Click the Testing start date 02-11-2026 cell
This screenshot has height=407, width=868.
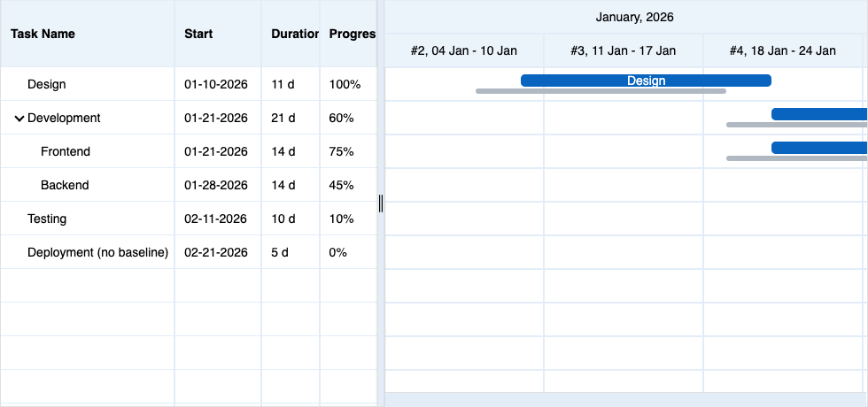coord(215,219)
